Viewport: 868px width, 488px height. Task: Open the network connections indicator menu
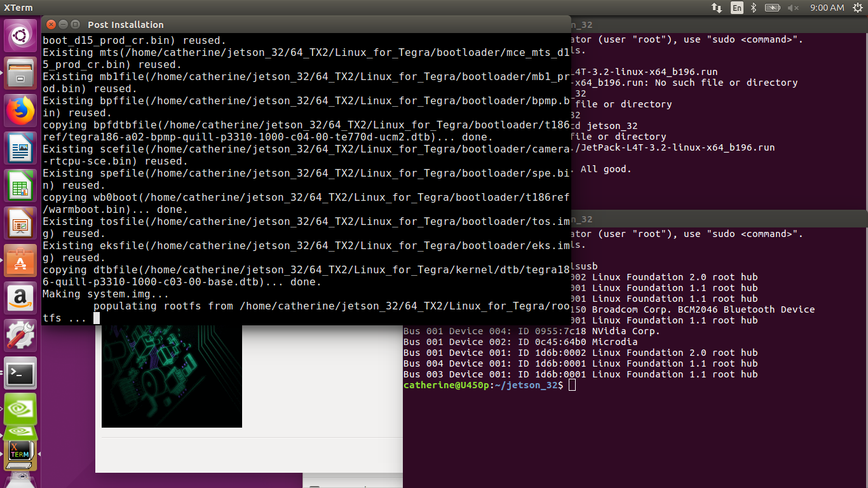717,8
